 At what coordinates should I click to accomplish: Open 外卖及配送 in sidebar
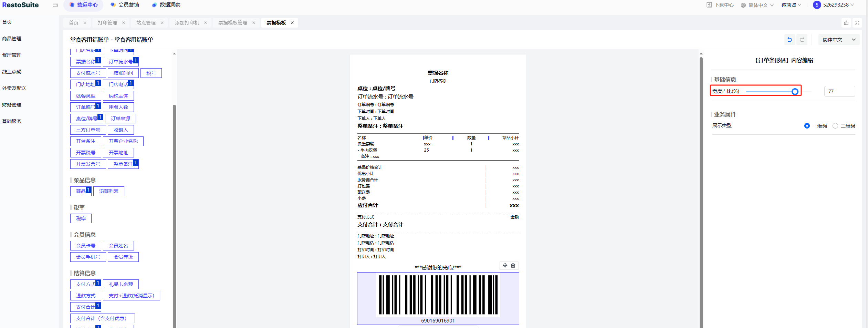click(x=14, y=88)
